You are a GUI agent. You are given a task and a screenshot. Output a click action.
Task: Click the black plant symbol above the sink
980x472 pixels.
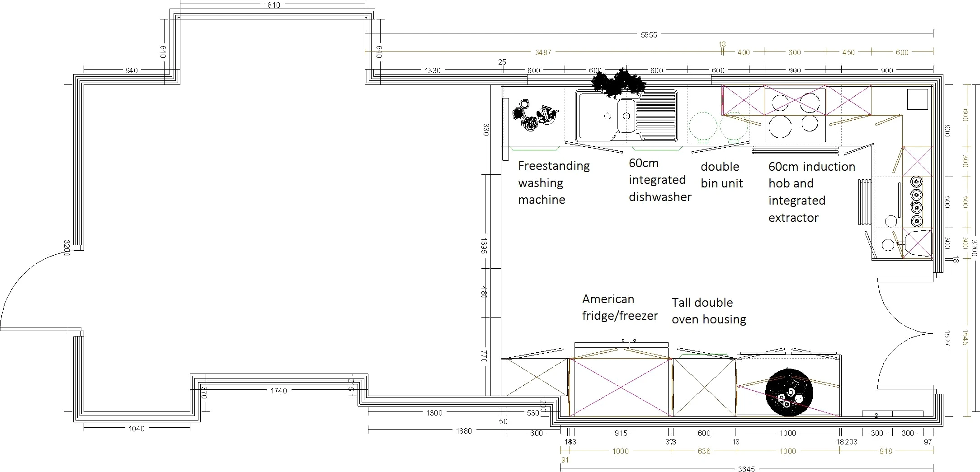(x=619, y=83)
